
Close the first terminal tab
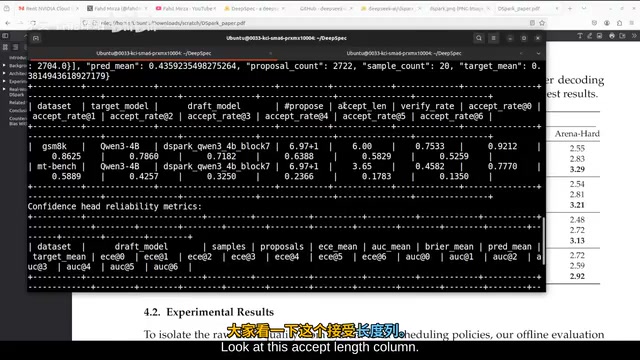[270, 53]
